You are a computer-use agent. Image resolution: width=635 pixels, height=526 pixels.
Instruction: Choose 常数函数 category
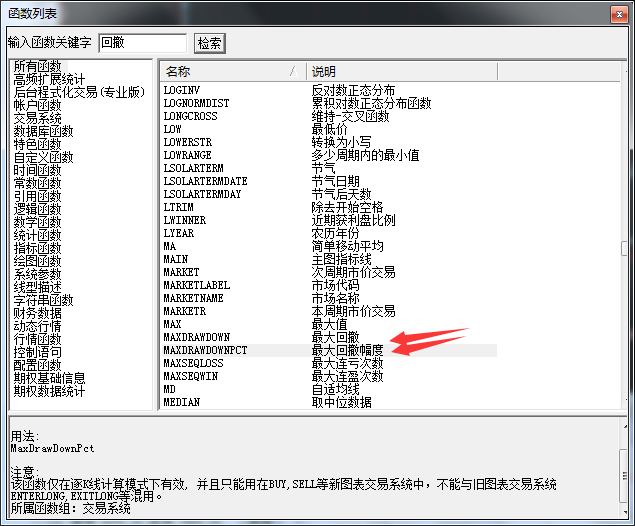coord(37,183)
